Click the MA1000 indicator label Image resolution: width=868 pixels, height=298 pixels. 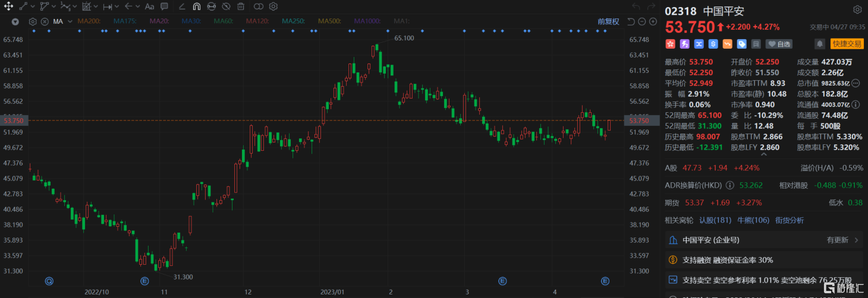click(367, 21)
